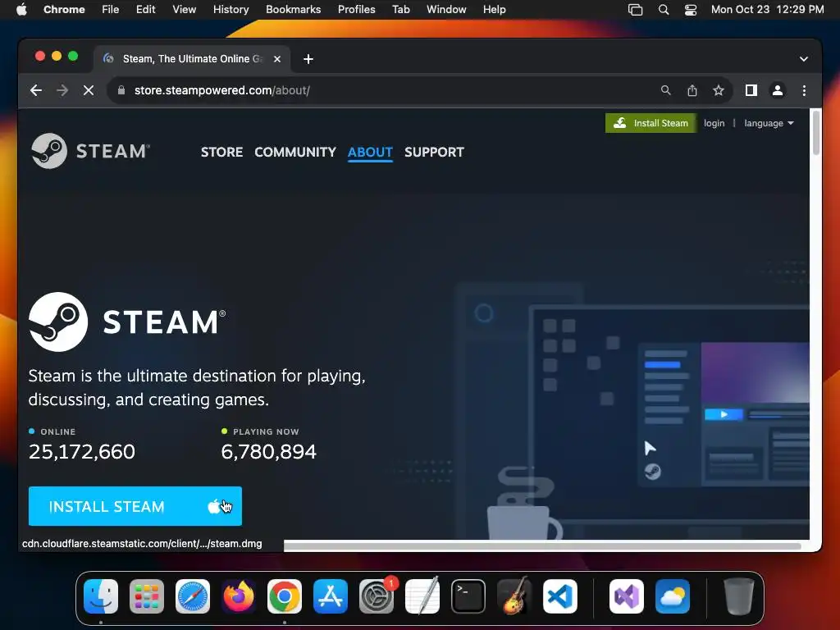This screenshot has width=840, height=630.
Task: Open the Trash in the Dock
Action: pyautogui.click(x=739, y=596)
